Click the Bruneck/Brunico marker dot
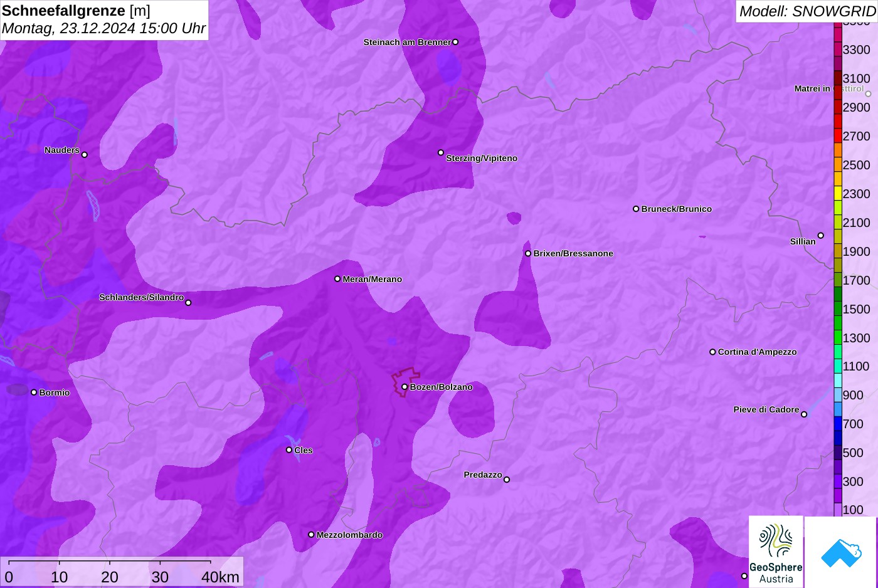The width and height of the screenshot is (878, 588). click(636, 209)
